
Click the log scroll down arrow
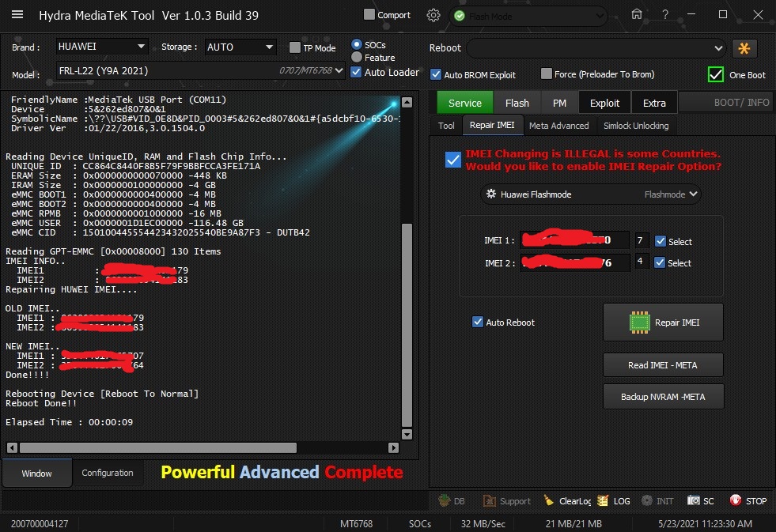(407, 434)
